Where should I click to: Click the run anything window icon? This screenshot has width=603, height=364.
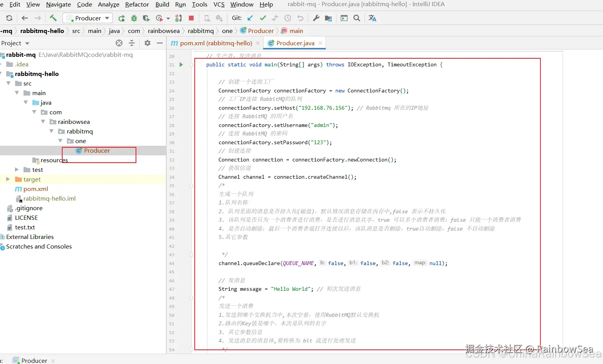point(344,18)
